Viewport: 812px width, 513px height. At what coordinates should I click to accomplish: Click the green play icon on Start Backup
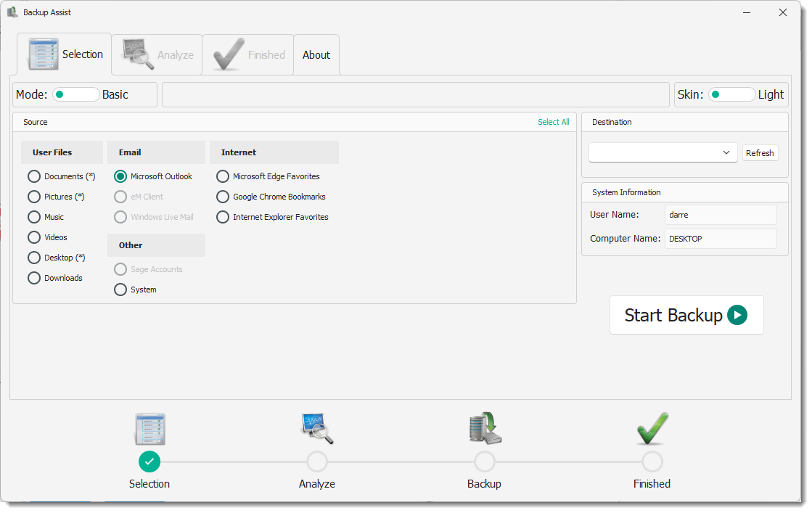pyautogui.click(x=737, y=315)
